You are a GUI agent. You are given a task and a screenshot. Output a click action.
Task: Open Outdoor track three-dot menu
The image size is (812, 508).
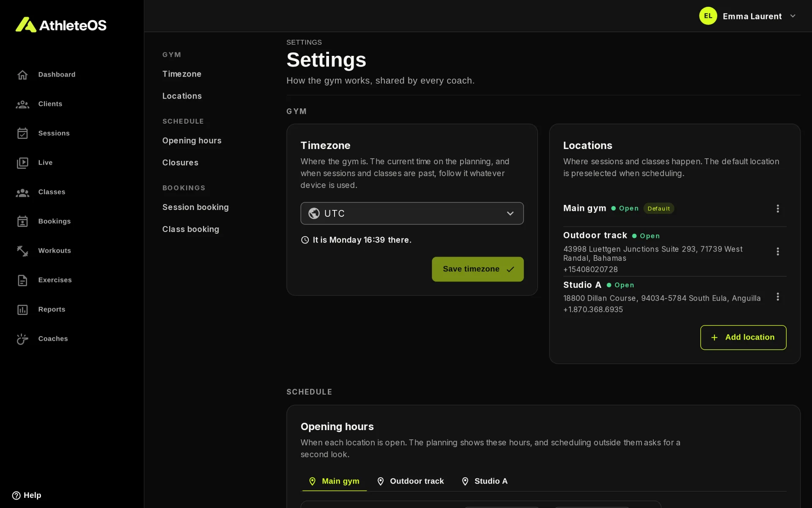pos(777,251)
